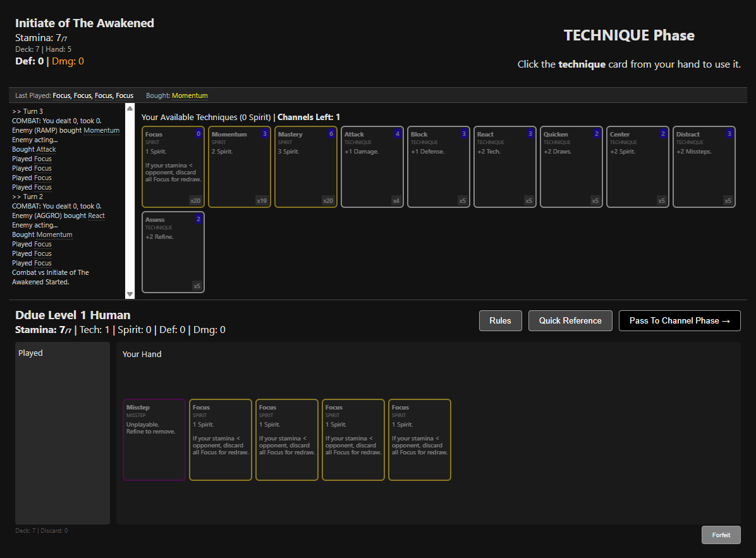Click the x19 count on Momentum card
This screenshot has height=558, width=756.
click(262, 201)
